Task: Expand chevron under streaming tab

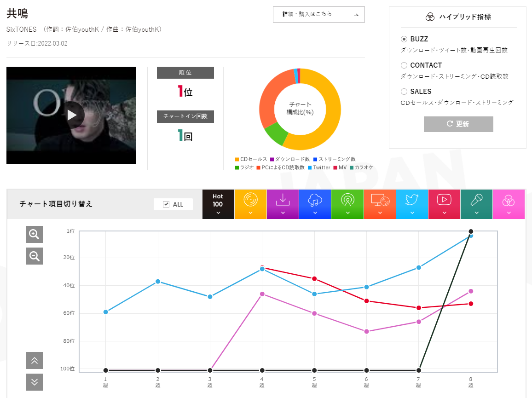Action: pos(315,213)
